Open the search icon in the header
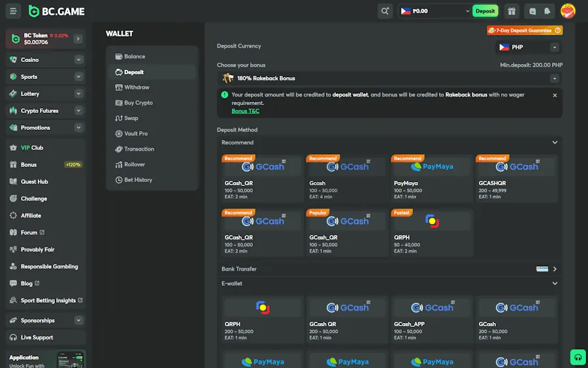The image size is (588, 368). [385, 11]
